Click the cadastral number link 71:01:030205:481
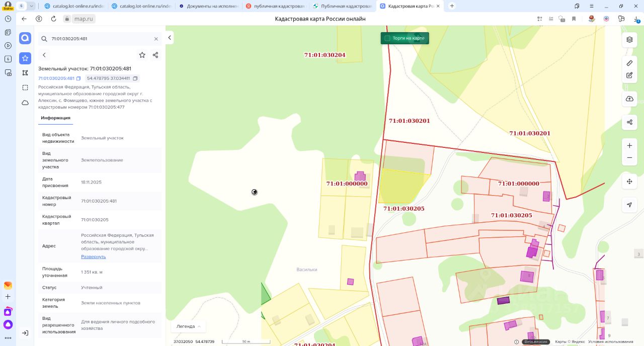The height and width of the screenshot is (346, 644). 56,78
